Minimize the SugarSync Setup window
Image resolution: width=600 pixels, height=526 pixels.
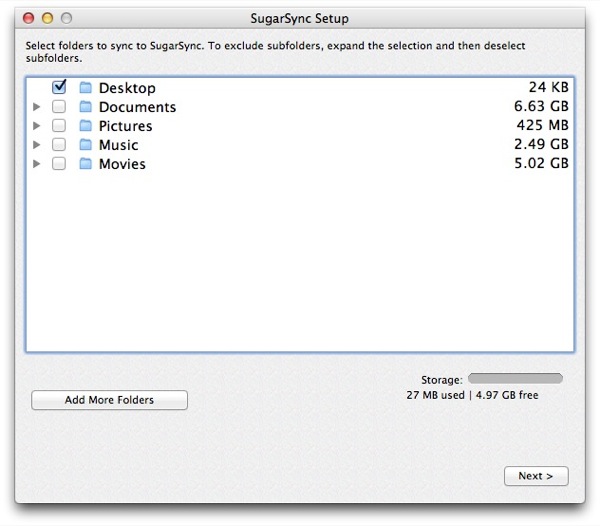tap(47, 18)
